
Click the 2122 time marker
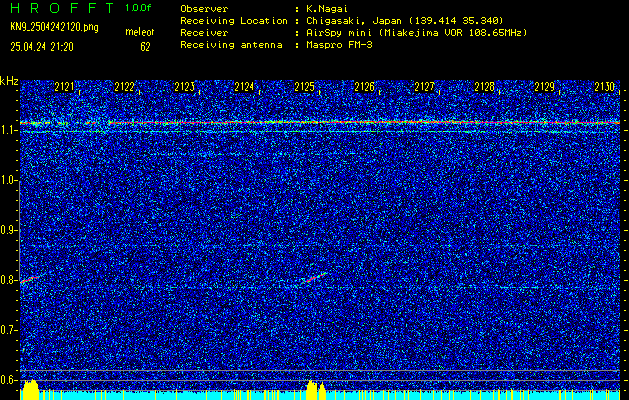(x=124, y=87)
